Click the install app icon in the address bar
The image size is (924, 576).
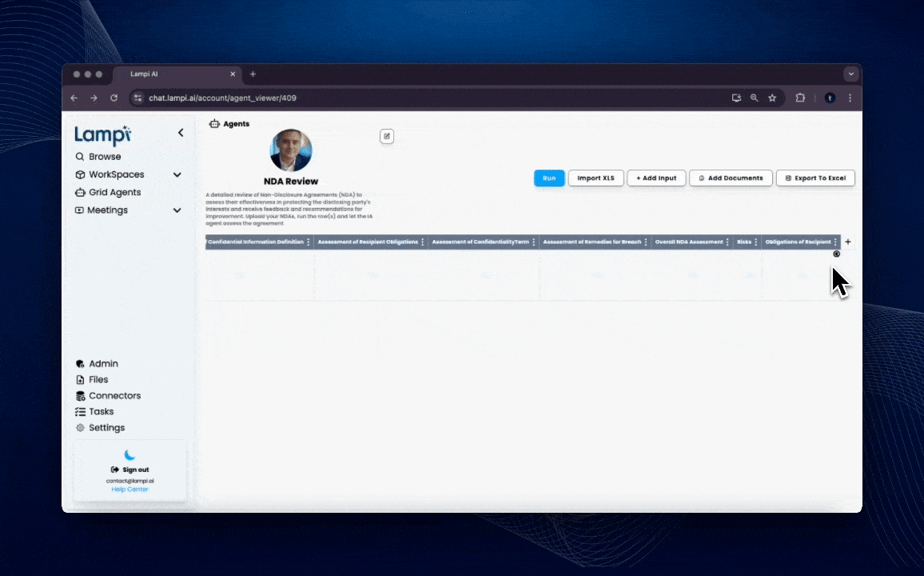point(737,98)
